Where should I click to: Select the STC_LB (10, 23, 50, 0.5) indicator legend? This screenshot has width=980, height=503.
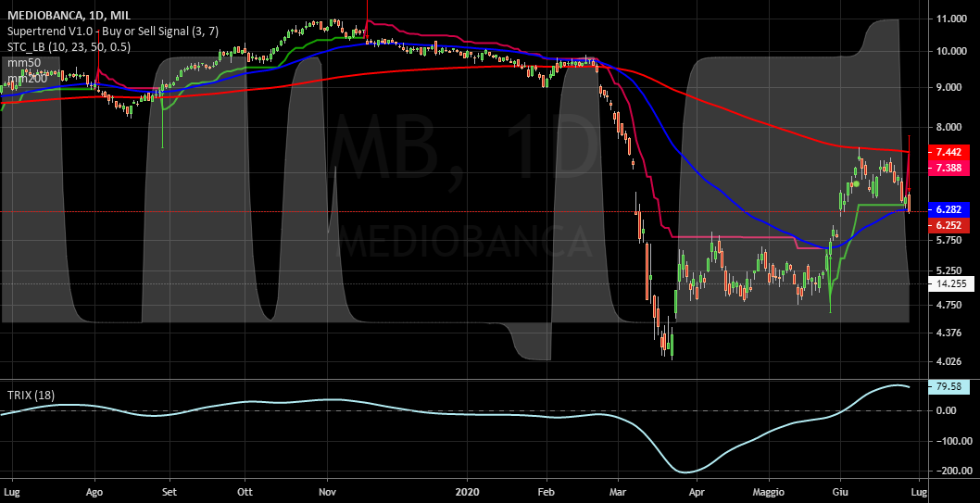[x=69, y=47]
